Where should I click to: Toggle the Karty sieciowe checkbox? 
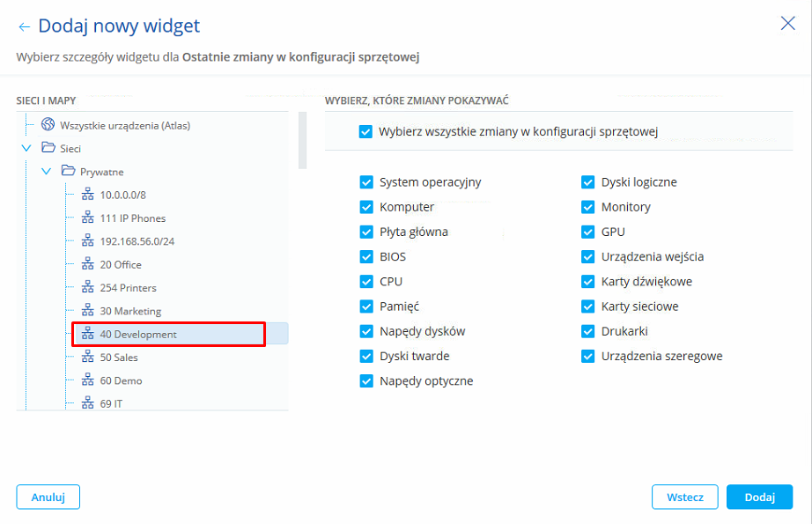pyautogui.click(x=588, y=306)
